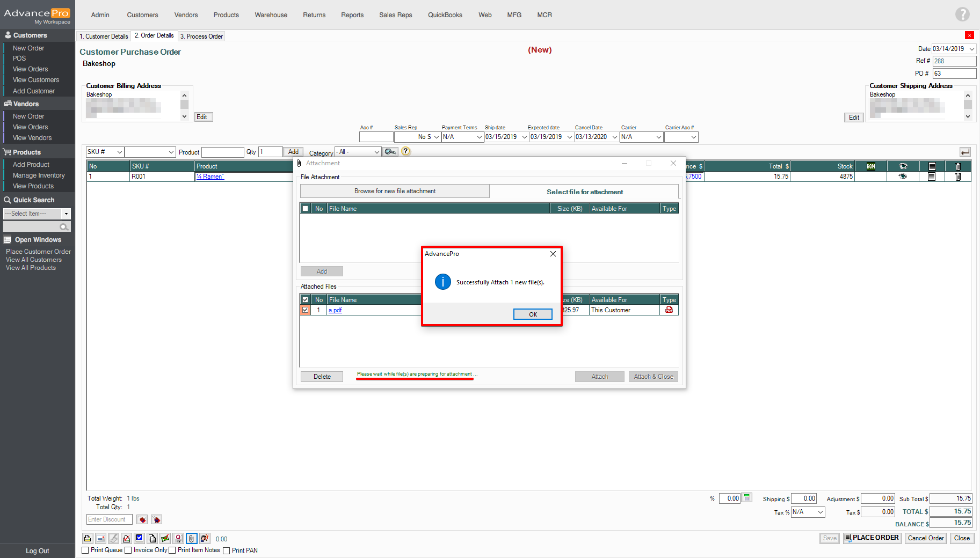Switch to the Process Order tab
This screenshot has height=558, width=980.
[x=201, y=36]
